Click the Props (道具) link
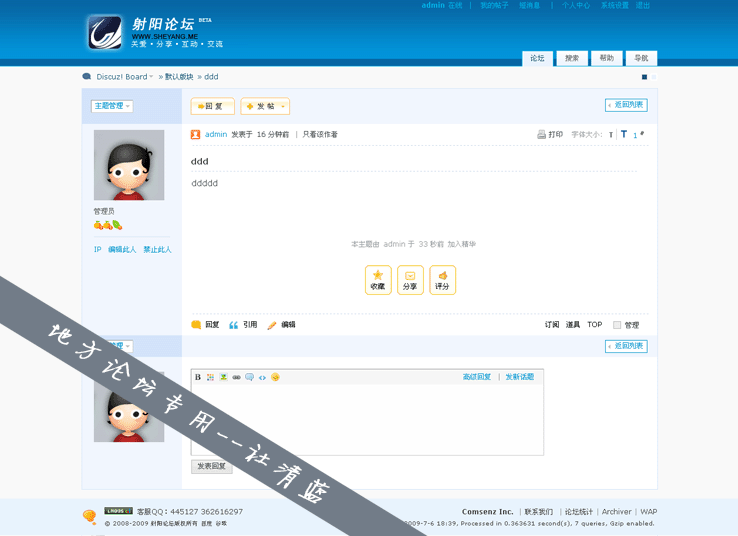 (573, 325)
